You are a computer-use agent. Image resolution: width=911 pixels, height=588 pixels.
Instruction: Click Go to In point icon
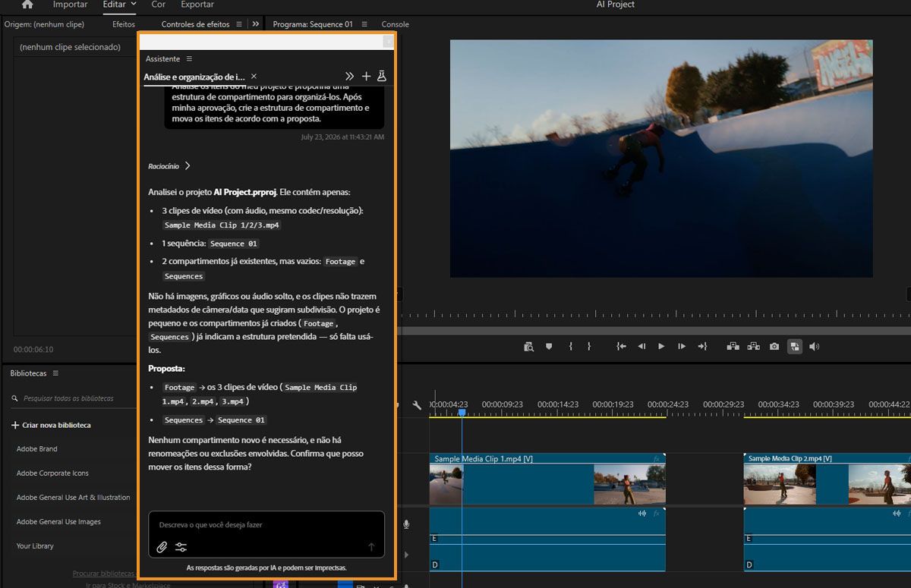click(622, 346)
